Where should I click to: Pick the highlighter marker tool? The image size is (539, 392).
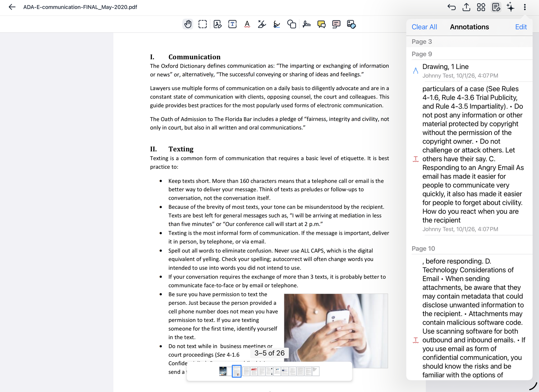pos(262,24)
